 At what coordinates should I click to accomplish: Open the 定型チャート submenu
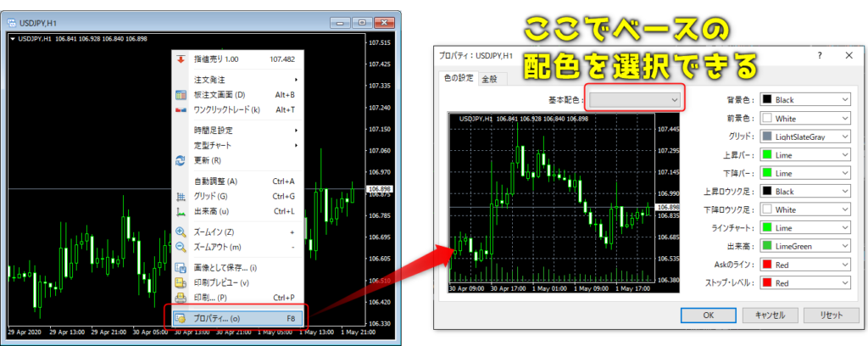(238, 146)
